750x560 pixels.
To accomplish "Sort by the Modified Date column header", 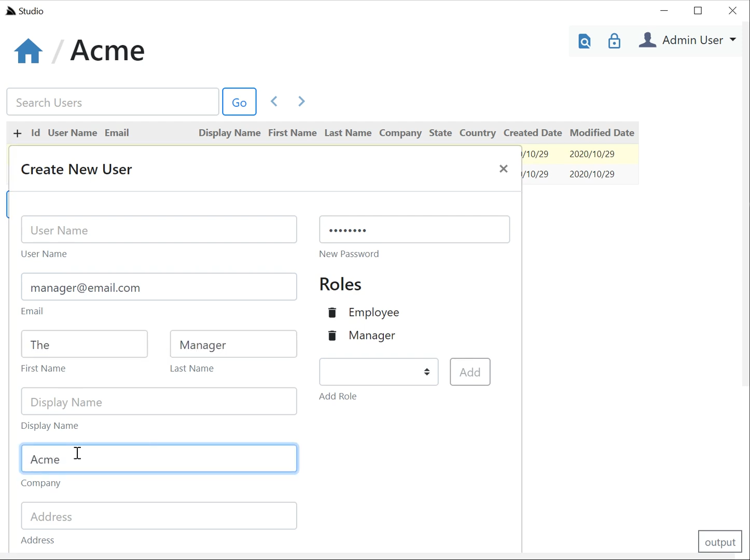I will pos(602,133).
